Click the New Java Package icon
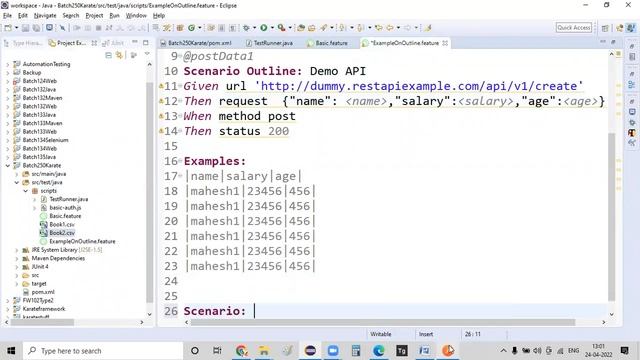The height and width of the screenshot is (360, 640). [180, 28]
